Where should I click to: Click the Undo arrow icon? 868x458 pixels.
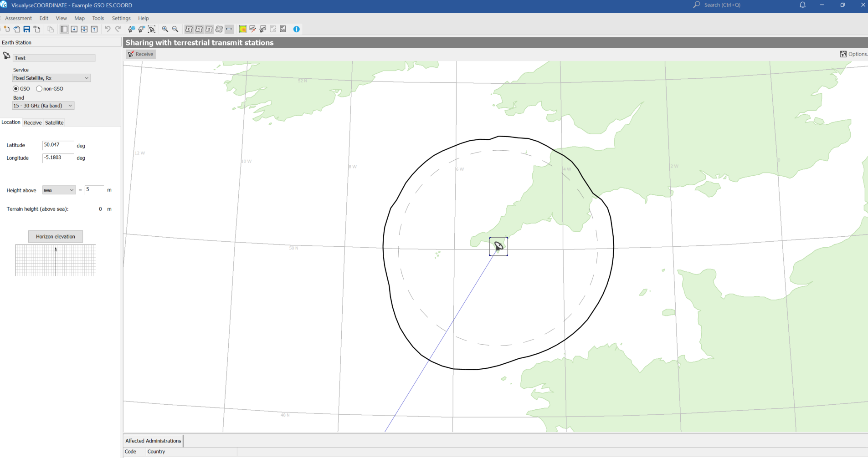point(108,29)
